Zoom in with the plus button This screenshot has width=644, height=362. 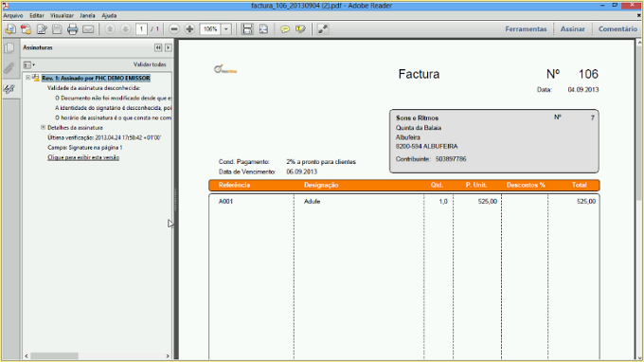pyautogui.click(x=189, y=29)
